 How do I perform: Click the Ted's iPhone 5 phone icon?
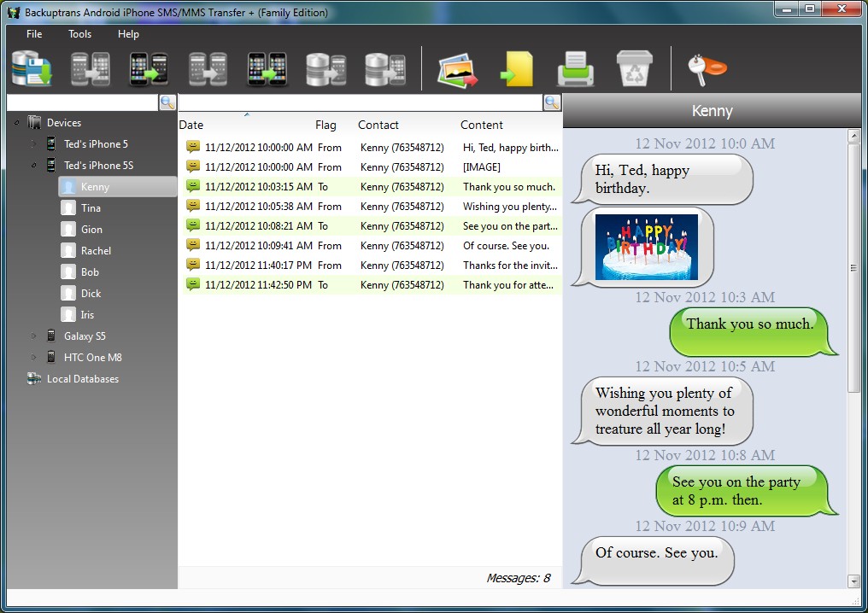click(51, 143)
